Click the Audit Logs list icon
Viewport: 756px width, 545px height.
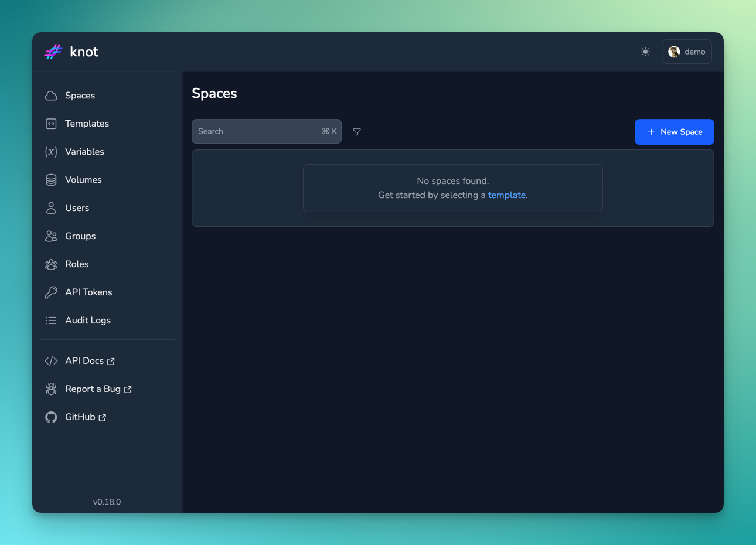click(52, 320)
